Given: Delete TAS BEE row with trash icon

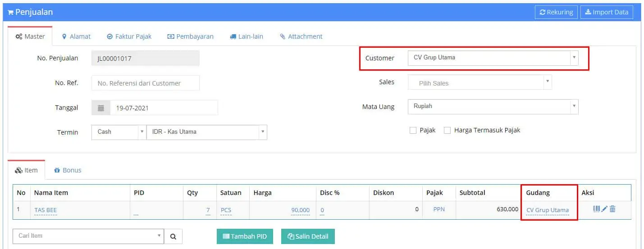Looking at the screenshot, I should point(612,209).
